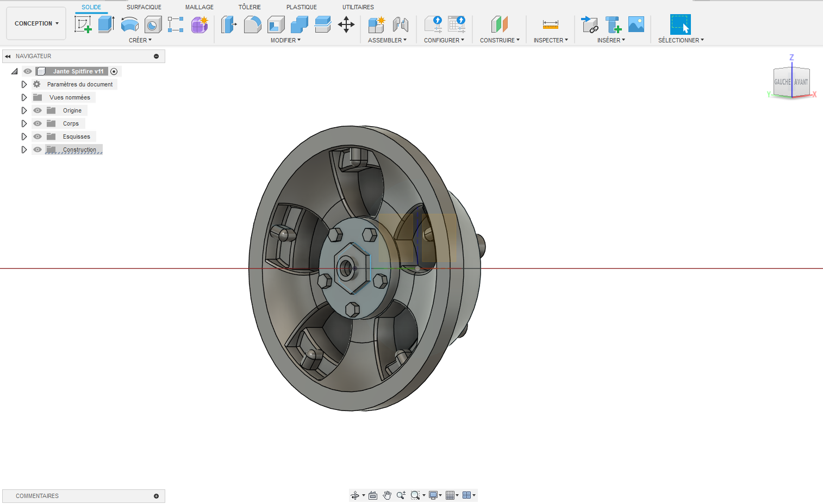This screenshot has width=823, height=504.
Task: Switch to the TÔLERIE tab
Action: click(250, 7)
